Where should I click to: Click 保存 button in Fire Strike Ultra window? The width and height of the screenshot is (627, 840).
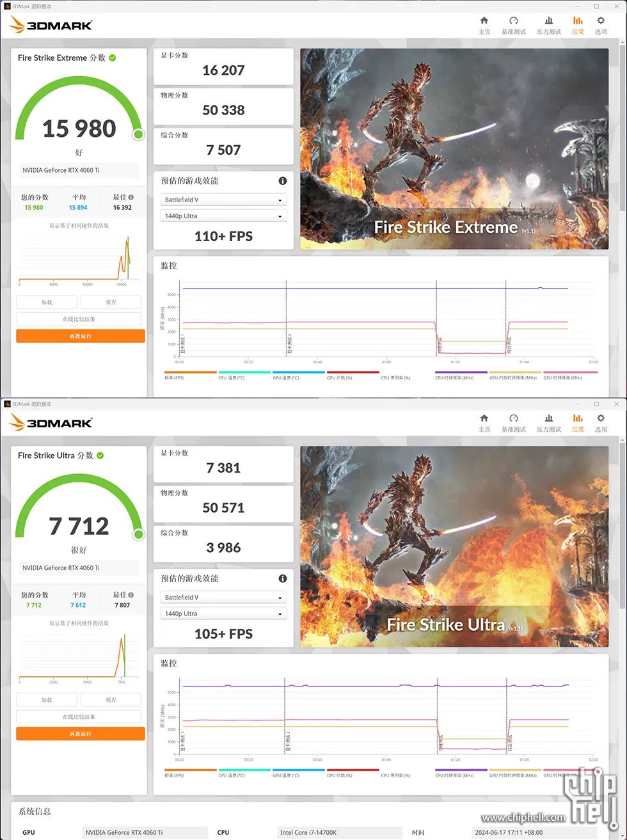pos(111,700)
